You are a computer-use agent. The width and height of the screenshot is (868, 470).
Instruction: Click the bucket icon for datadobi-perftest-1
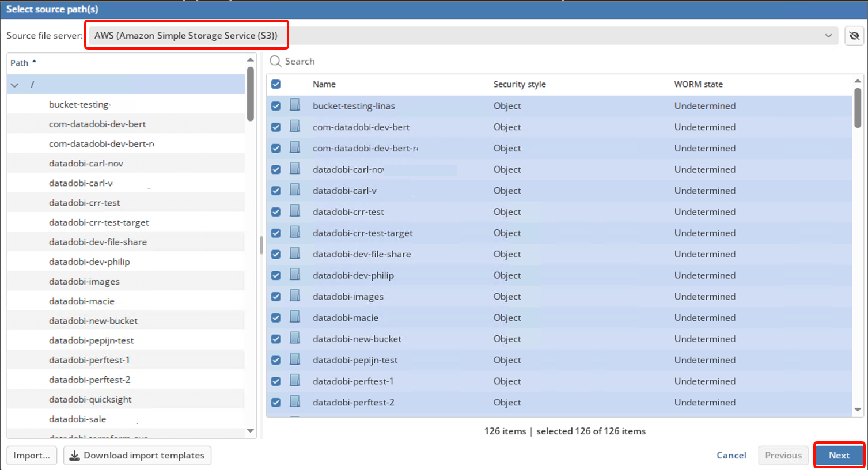[x=295, y=381]
